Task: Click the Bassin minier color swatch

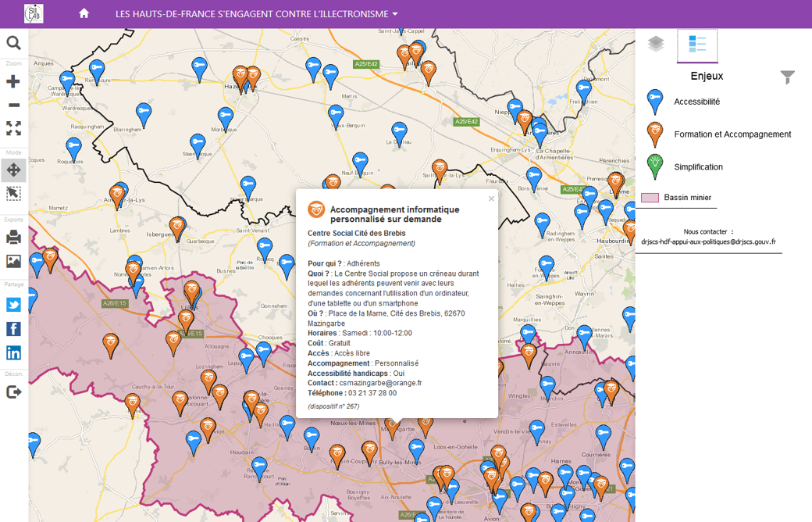Action: point(650,198)
